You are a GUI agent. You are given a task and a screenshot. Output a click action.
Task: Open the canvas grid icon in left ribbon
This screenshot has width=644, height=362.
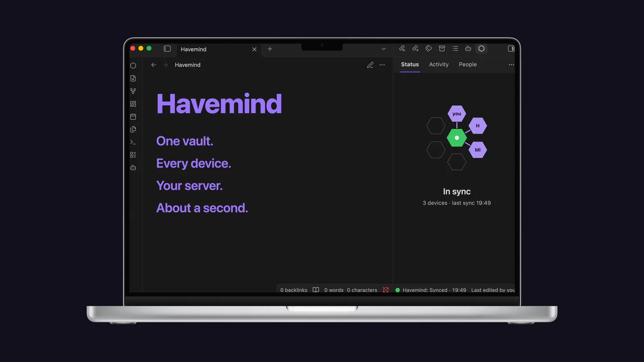pyautogui.click(x=133, y=104)
